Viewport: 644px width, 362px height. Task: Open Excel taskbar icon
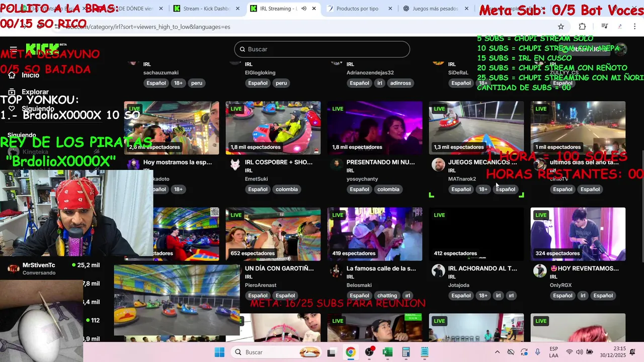click(x=387, y=352)
